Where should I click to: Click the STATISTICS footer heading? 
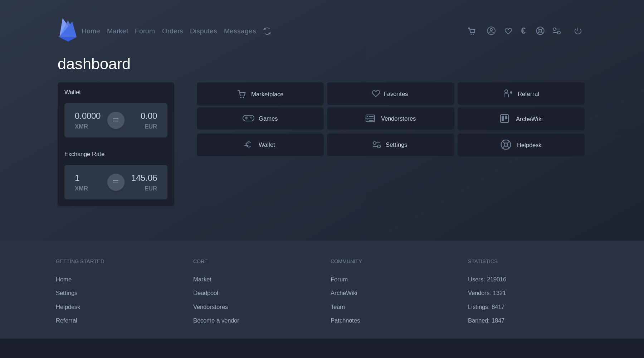(483, 261)
